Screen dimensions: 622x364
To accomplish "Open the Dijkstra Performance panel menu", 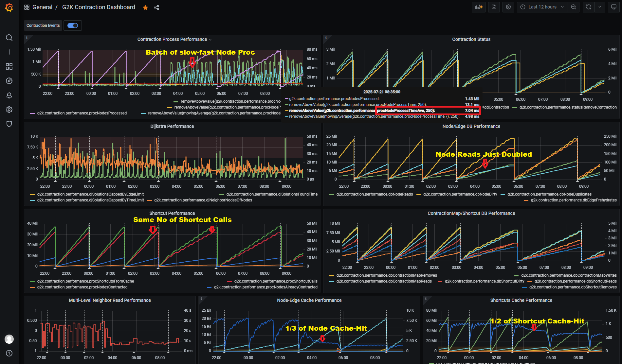I will pyautogui.click(x=172, y=126).
